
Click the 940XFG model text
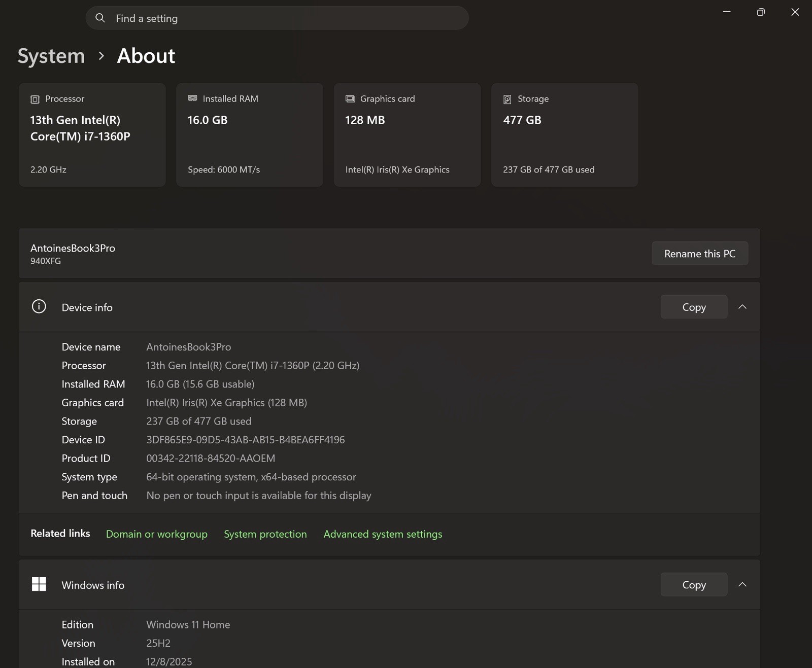pos(46,261)
